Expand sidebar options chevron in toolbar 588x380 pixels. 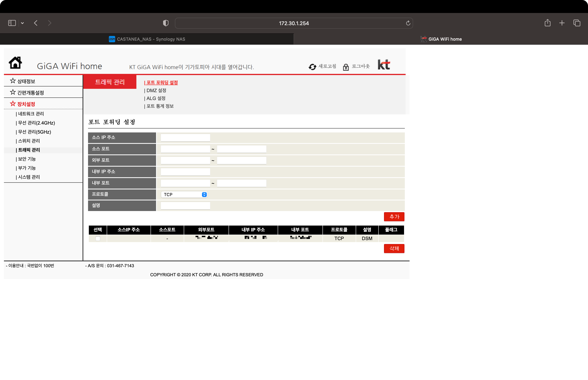pos(22,23)
